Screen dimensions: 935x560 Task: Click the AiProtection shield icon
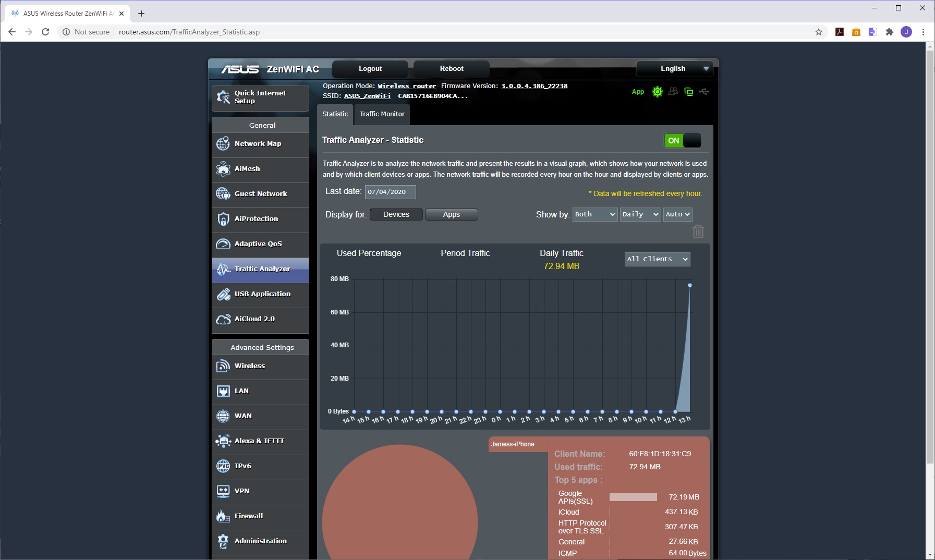tap(223, 218)
